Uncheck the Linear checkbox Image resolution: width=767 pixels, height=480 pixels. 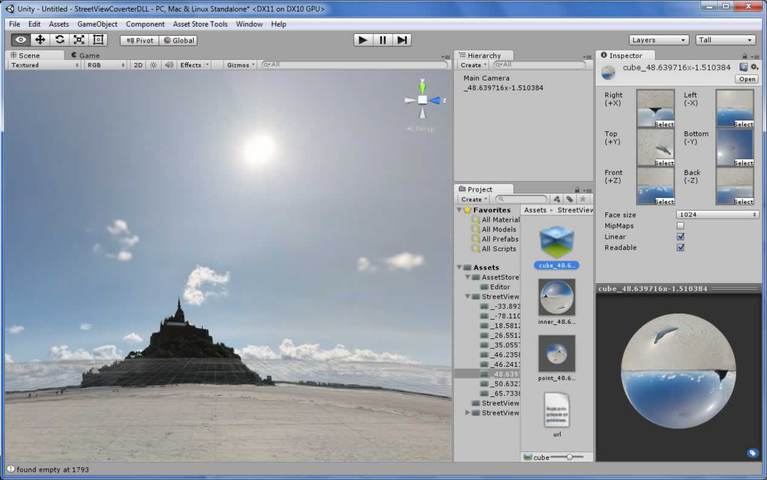click(x=680, y=237)
